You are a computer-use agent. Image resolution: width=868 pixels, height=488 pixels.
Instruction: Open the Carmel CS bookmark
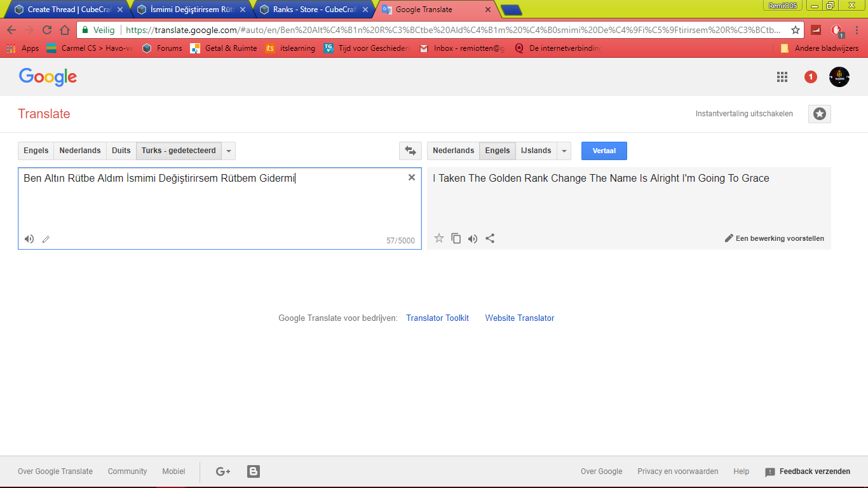click(x=89, y=48)
